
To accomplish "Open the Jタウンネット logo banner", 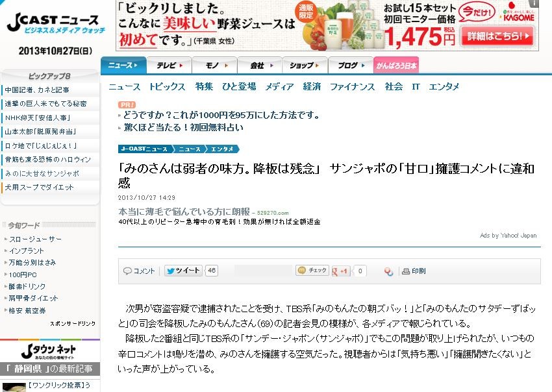I will tap(49, 351).
